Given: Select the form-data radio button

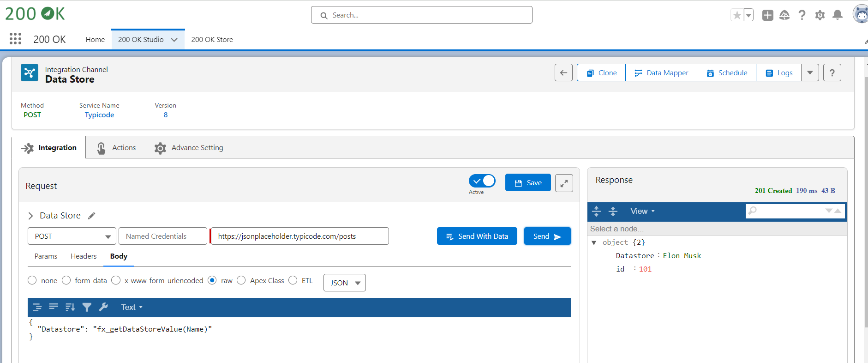Looking at the screenshot, I should pos(66,280).
